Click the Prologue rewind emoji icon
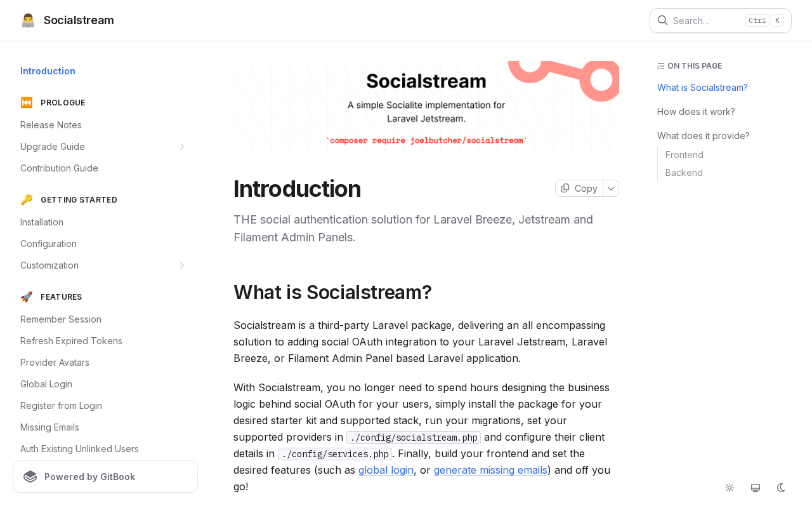The width and height of the screenshot is (812, 508). click(x=27, y=103)
